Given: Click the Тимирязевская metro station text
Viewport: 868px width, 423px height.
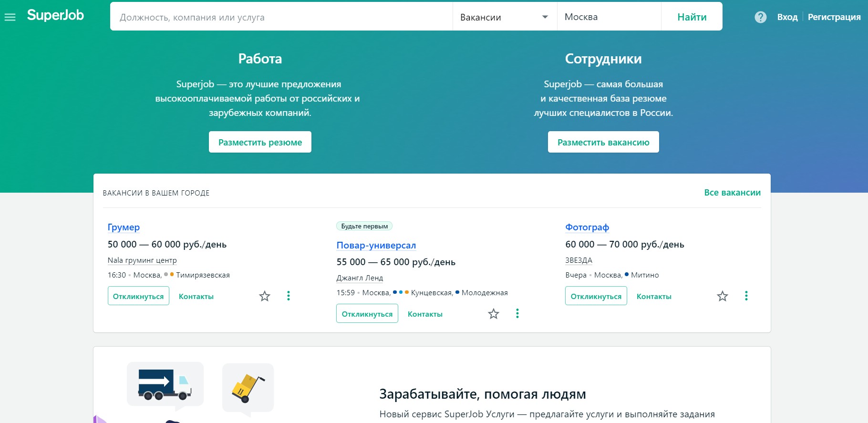Looking at the screenshot, I should (x=203, y=275).
